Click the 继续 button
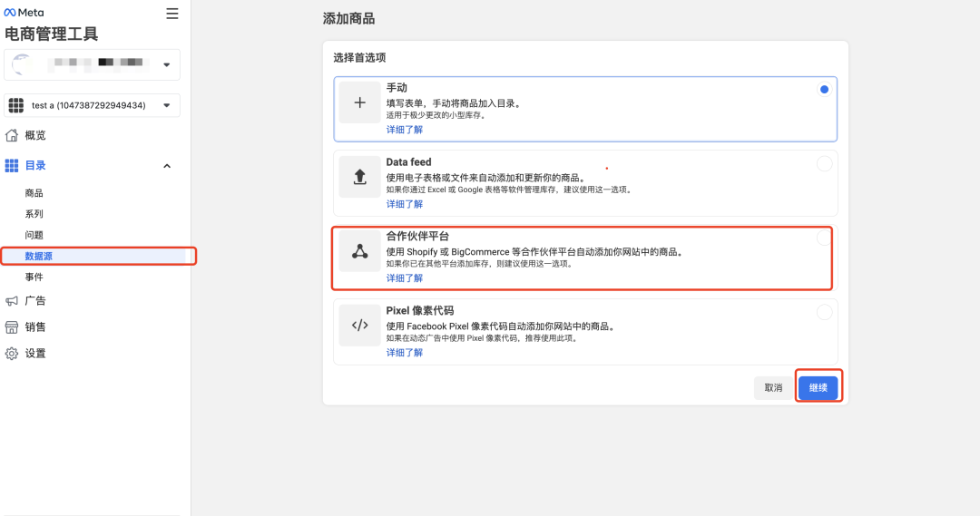This screenshot has width=980, height=516. click(x=818, y=387)
